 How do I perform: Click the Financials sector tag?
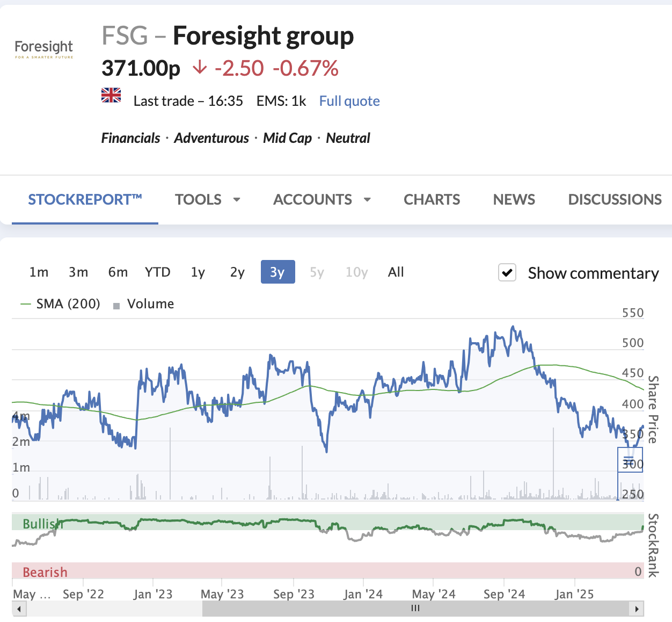coord(131,138)
